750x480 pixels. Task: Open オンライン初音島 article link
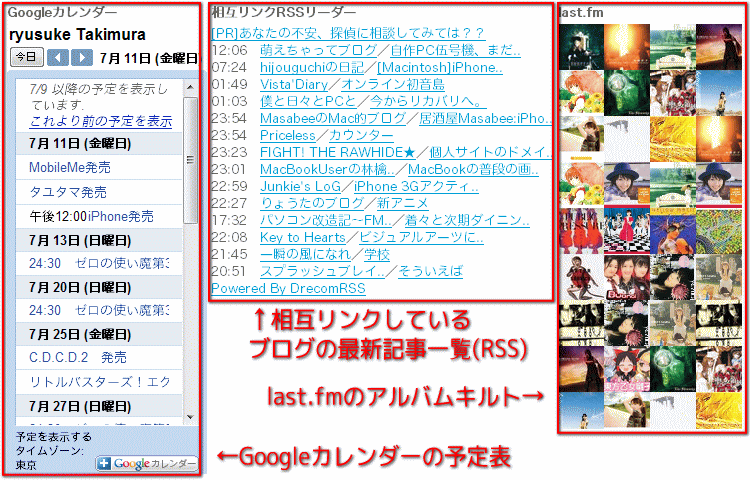[393, 85]
